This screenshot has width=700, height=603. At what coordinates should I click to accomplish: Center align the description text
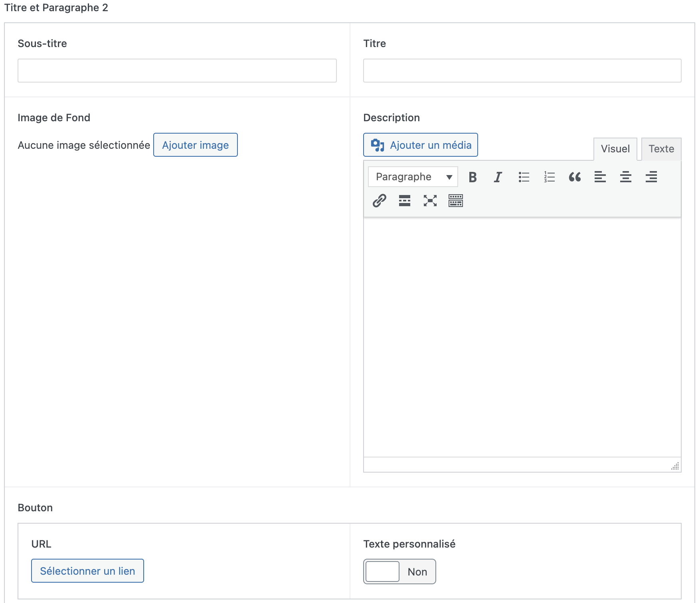point(625,177)
